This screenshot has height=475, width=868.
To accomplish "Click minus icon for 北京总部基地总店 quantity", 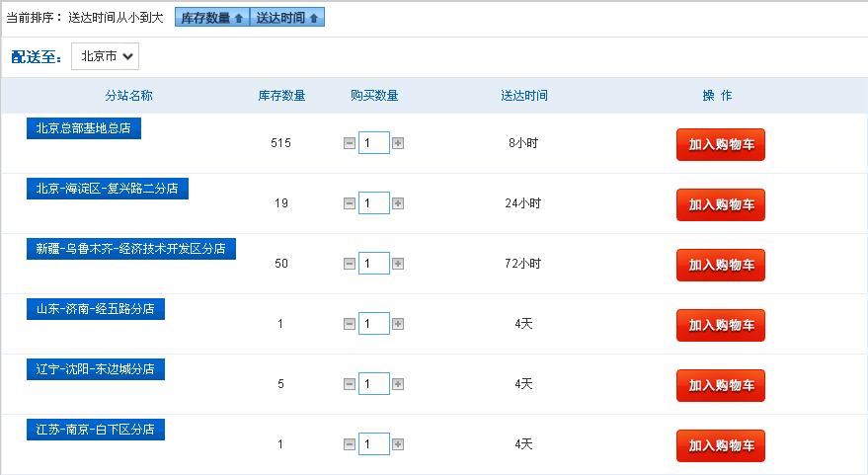I will 350,143.
